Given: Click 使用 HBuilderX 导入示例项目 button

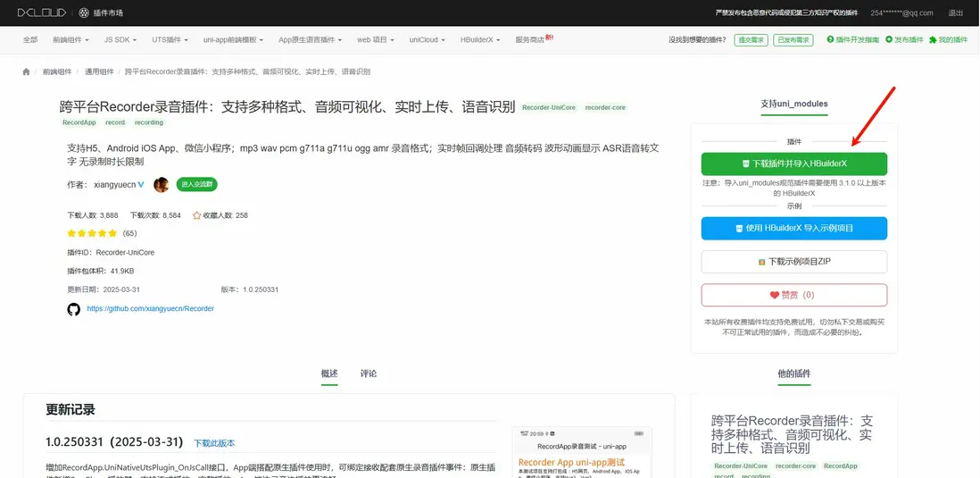Looking at the screenshot, I should 793,229.
